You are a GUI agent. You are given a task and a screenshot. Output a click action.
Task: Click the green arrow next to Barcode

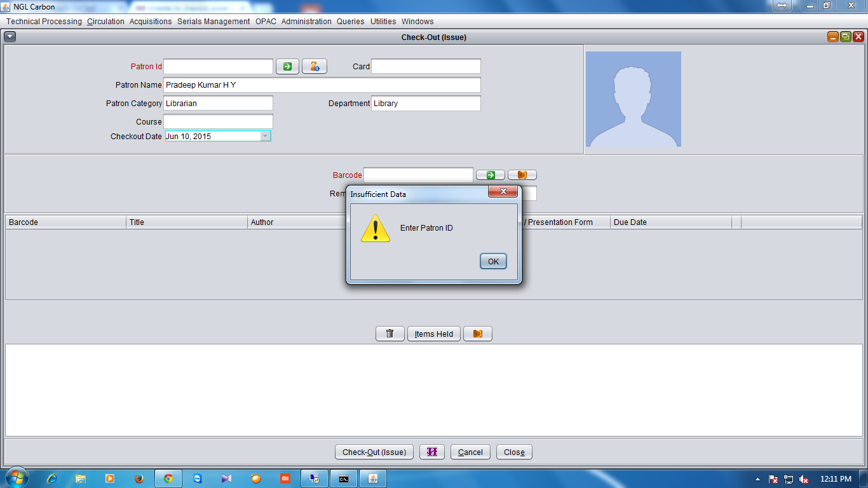[490, 175]
